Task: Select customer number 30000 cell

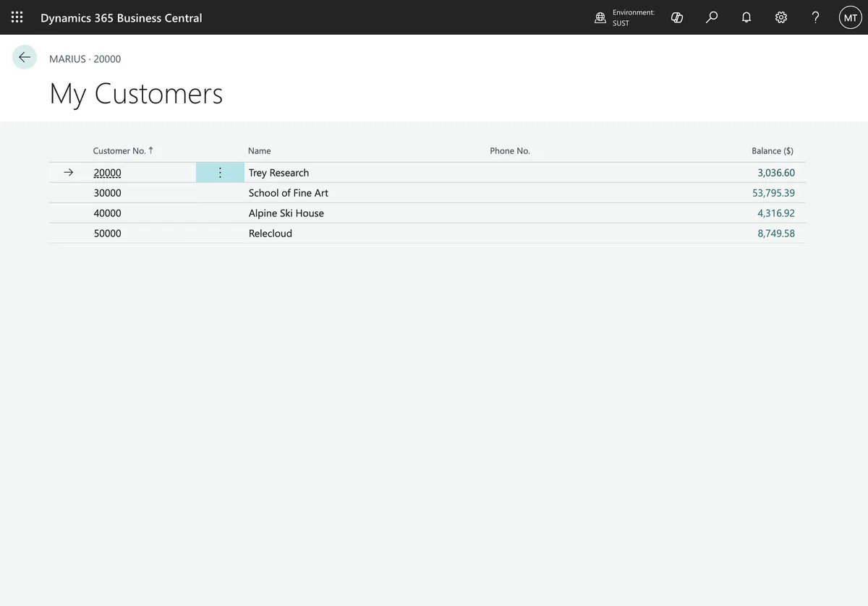Action: 108,193
